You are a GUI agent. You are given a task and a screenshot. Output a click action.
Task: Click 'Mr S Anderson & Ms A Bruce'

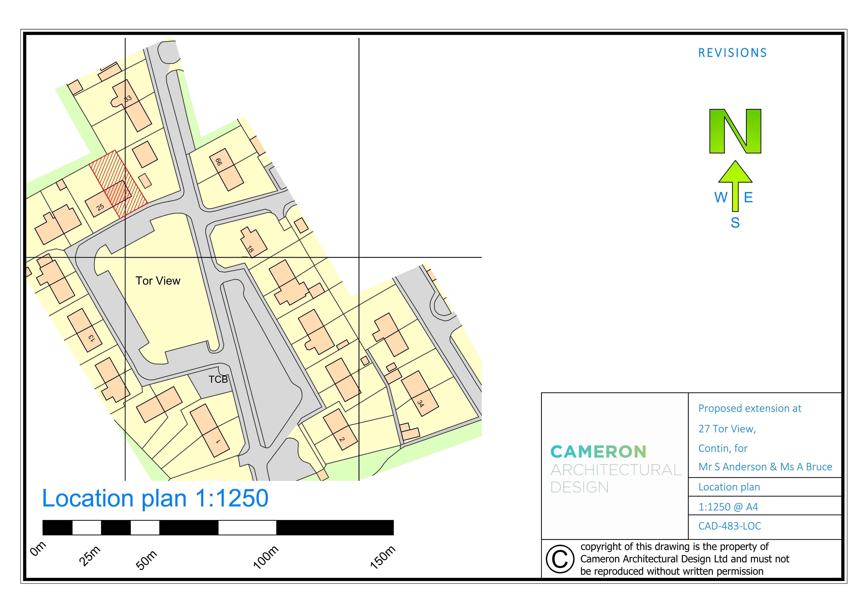(x=765, y=467)
